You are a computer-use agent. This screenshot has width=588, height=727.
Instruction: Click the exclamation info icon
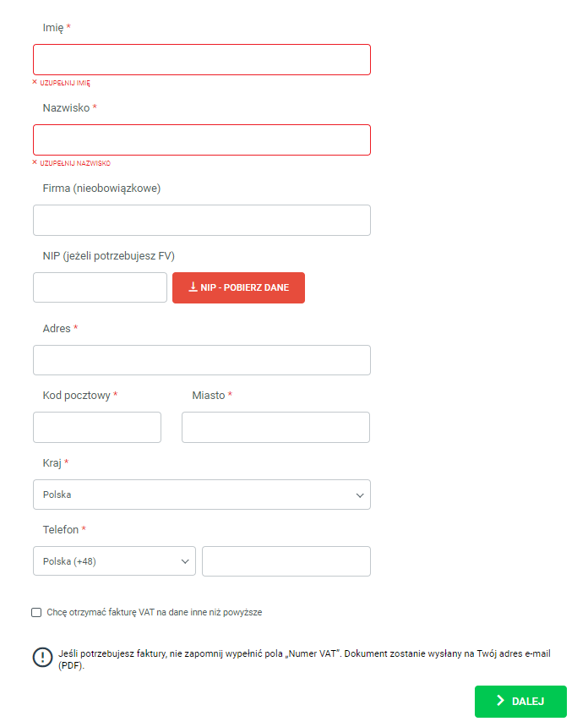point(42,658)
